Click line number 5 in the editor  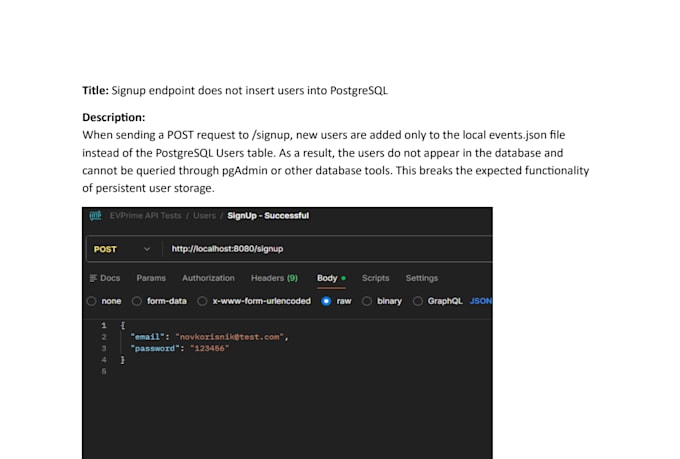coord(104,371)
